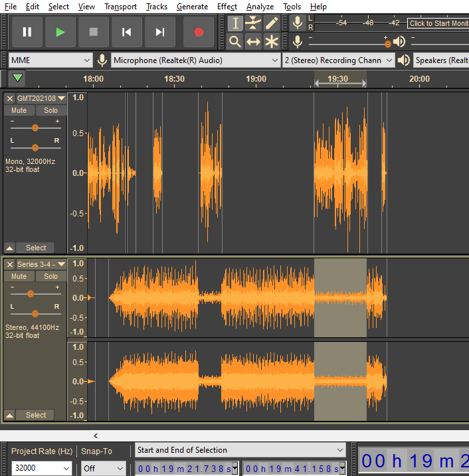The width and height of the screenshot is (469, 476).
Task: Open the Analyze menu
Action: [260, 7]
